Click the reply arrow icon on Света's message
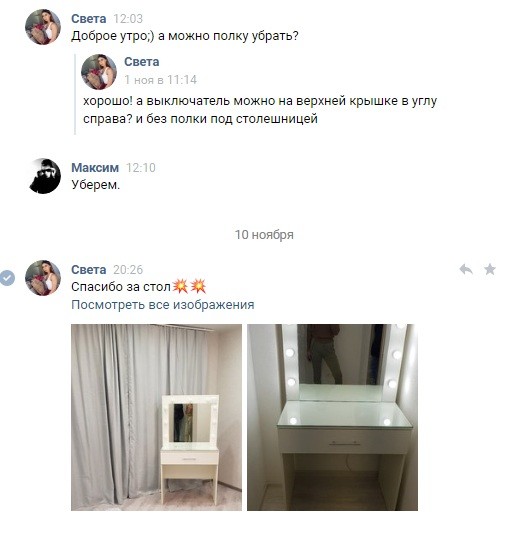This screenshot has height=547, width=517. point(466,269)
